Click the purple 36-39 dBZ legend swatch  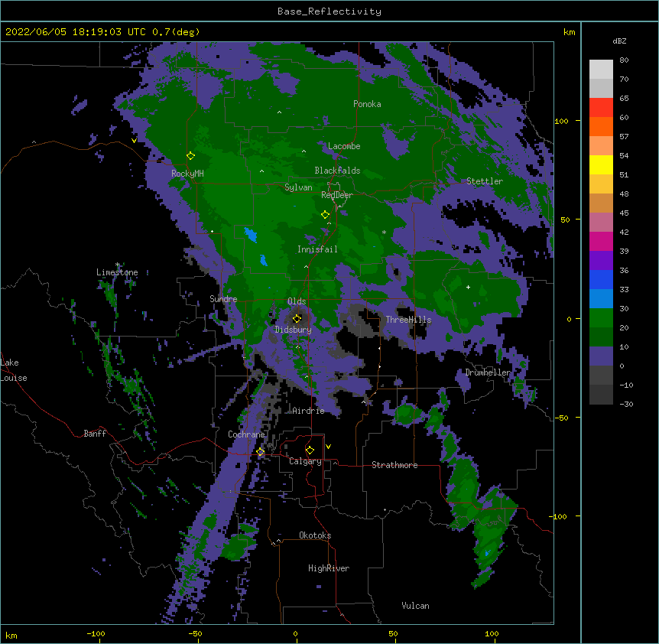[x=601, y=261]
